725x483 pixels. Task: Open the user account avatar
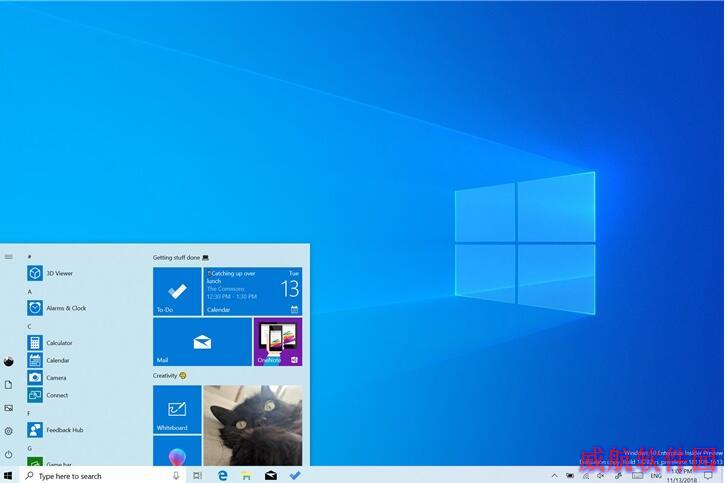click(x=8, y=361)
